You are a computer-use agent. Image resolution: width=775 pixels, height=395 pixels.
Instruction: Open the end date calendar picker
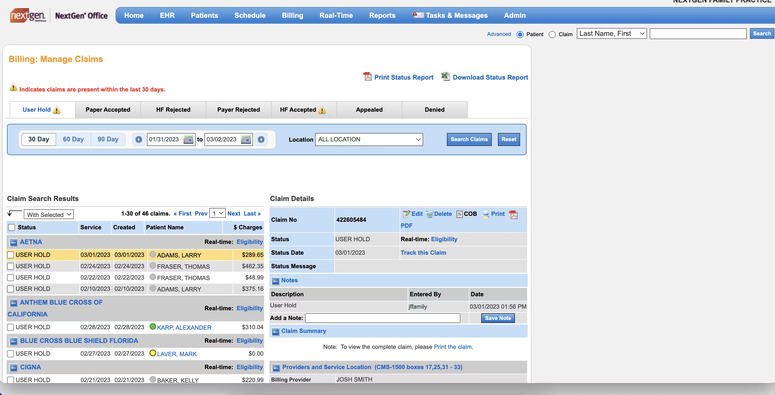point(246,139)
